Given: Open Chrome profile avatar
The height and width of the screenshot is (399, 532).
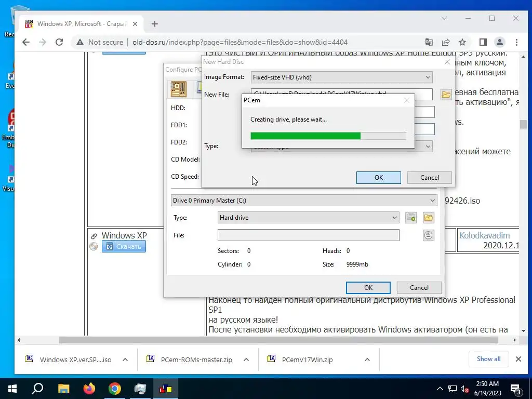Looking at the screenshot, I should [499, 42].
